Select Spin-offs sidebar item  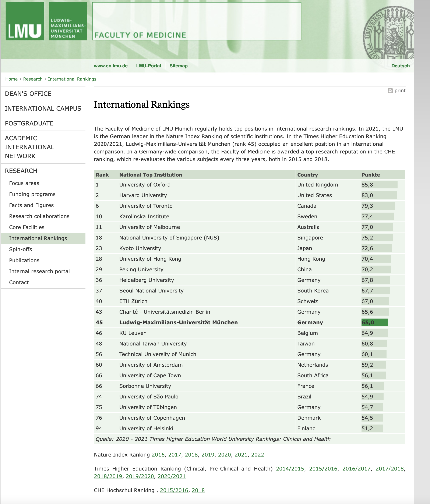click(20, 250)
